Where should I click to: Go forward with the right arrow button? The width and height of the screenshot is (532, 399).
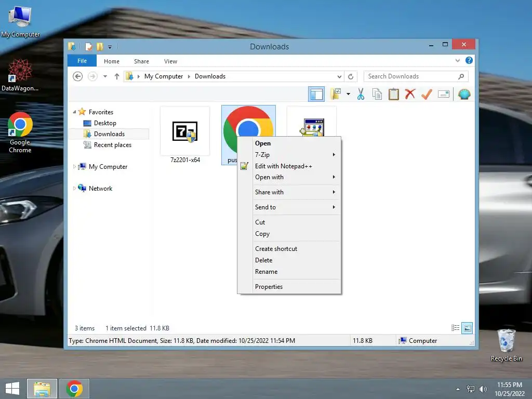click(92, 76)
